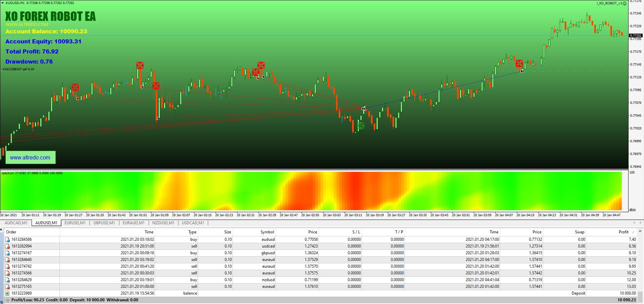The width and height of the screenshot is (644, 304).
Task: Click the Total Profit: 76.92 label
Action: [x=32, y=51]
